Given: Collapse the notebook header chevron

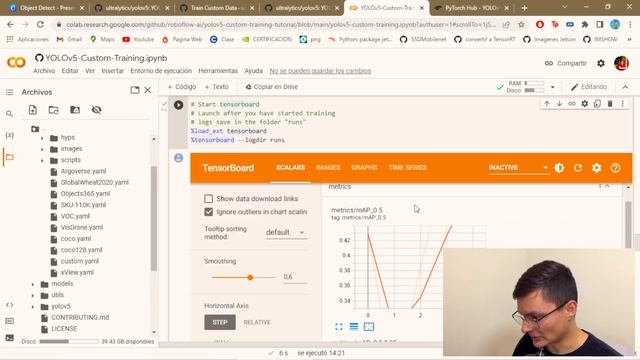Looking at the screenshot, I should tap(625, 87).
